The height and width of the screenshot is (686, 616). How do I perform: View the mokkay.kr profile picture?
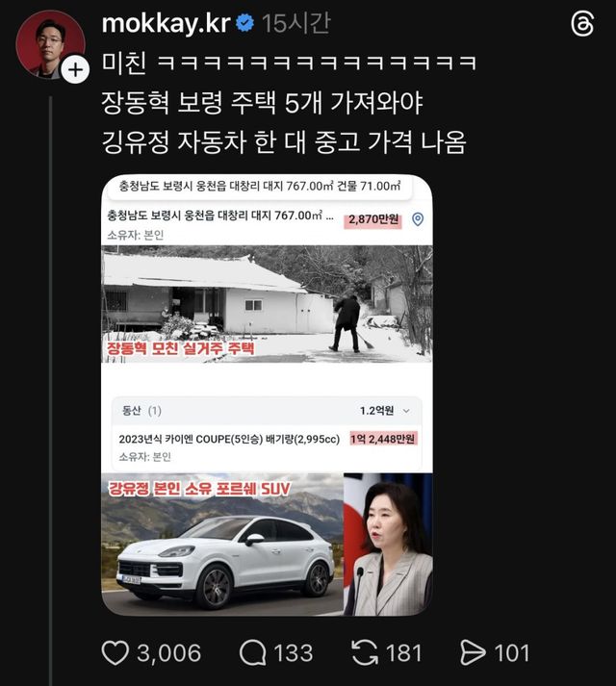pyautogui.click(x=50, y=44)
